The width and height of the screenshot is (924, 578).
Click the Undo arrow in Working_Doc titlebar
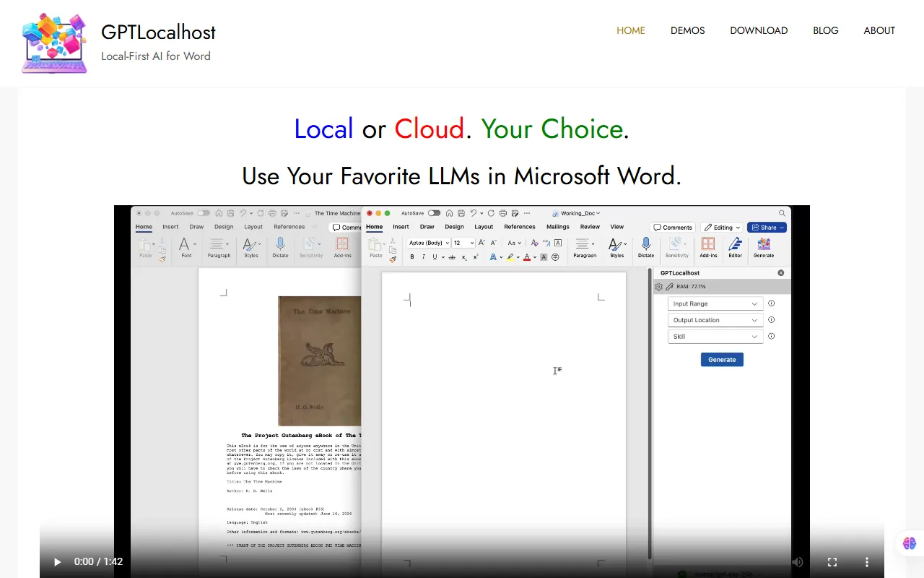473,213
